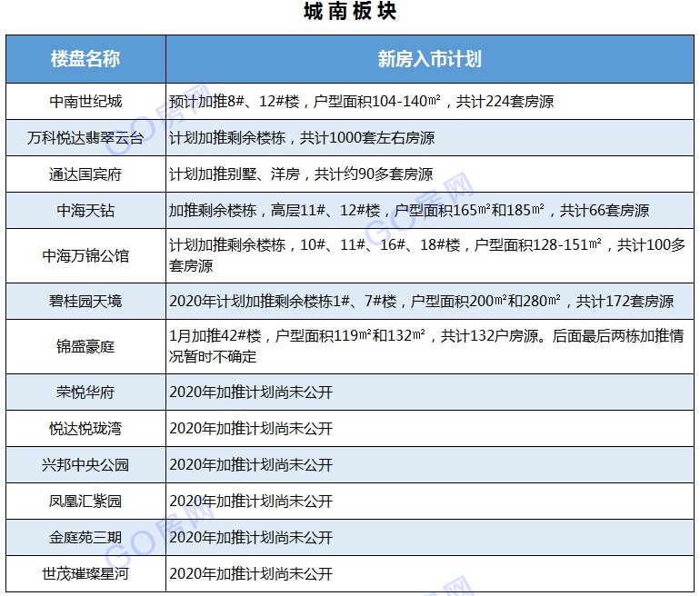The height and width of the screenshot is (596, 700).
Task: Click the plan text mentioning 224套房源
Action: coord(361,102)
